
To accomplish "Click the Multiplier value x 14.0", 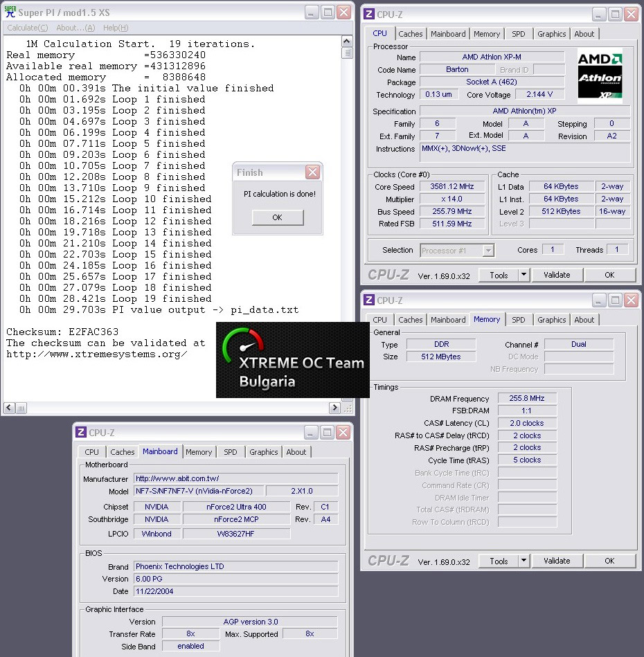I will pyautogui.click(x=452, y=199).
